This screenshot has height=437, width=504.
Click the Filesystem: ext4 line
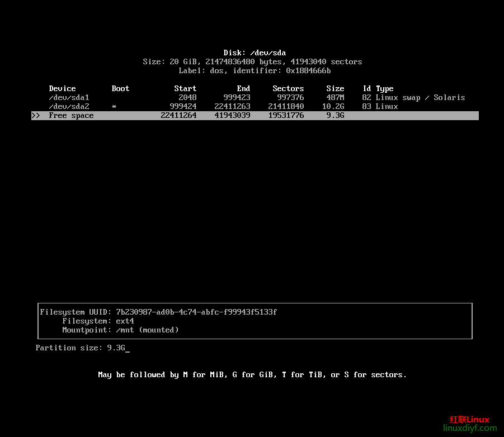(98, 321)
